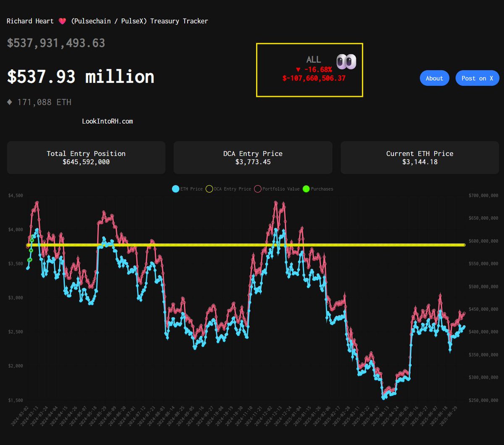Screen dimensions: 504x445
Task: Click the $3,773.45 DCA price value
Action: pos(253,162)
